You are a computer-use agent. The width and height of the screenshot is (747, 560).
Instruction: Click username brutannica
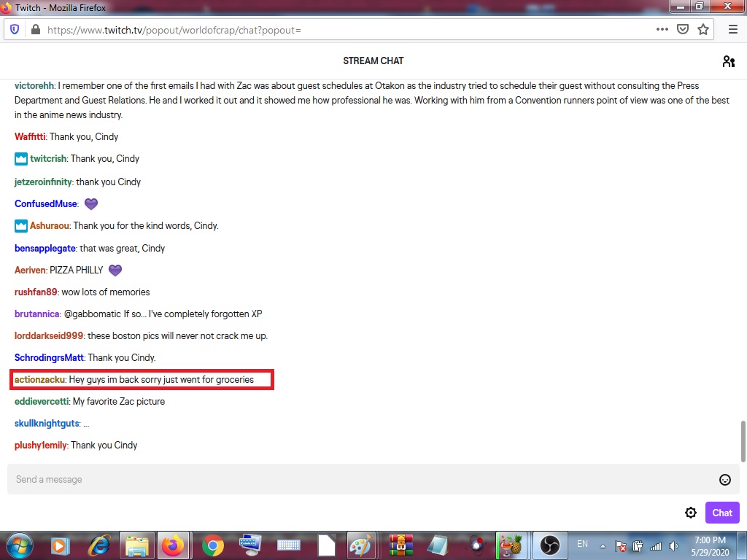(37, 314)
